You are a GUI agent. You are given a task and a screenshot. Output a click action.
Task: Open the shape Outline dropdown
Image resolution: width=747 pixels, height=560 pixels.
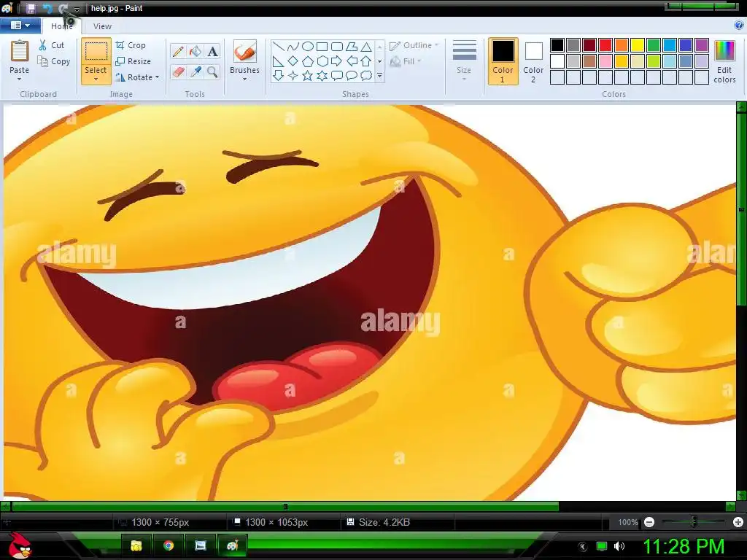point(414,45)
